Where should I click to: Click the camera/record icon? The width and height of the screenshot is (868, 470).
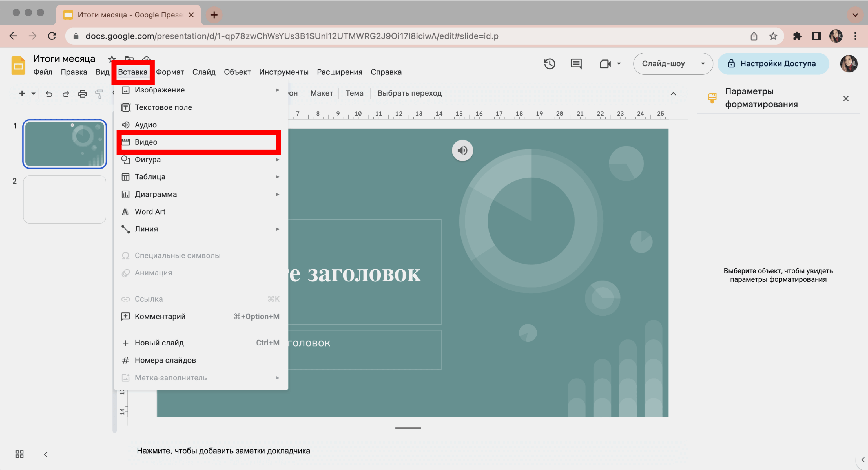(x=605, y=64)
